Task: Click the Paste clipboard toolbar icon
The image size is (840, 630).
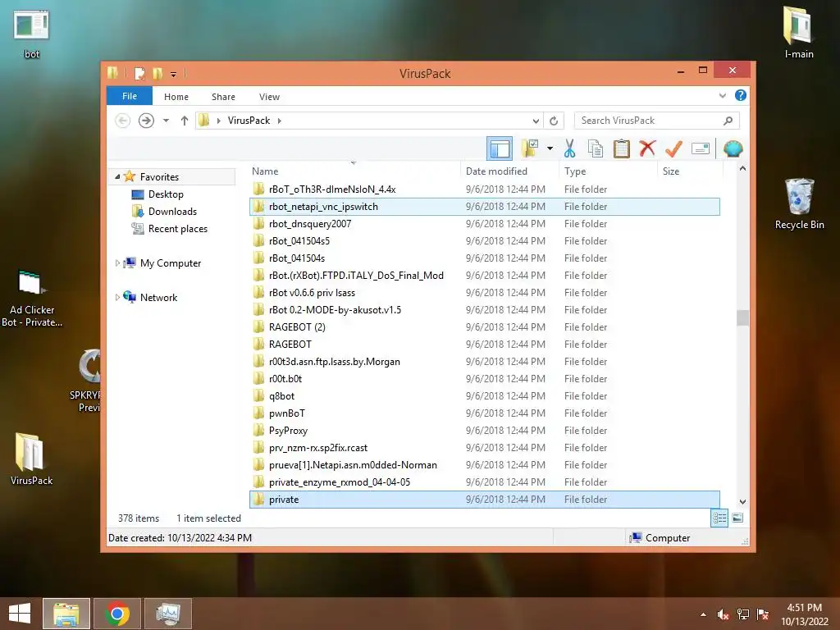Action: pos(622,148)
